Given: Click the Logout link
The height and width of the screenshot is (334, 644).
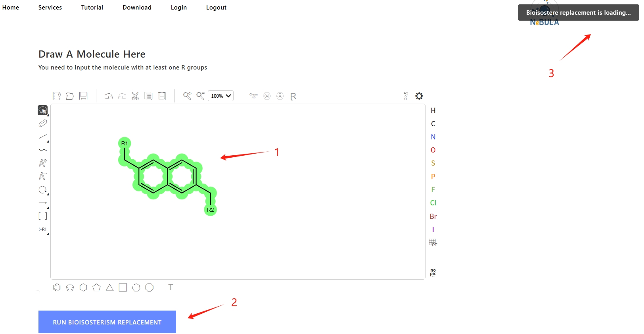Looking at the screenshot, I should click(216, 8).
